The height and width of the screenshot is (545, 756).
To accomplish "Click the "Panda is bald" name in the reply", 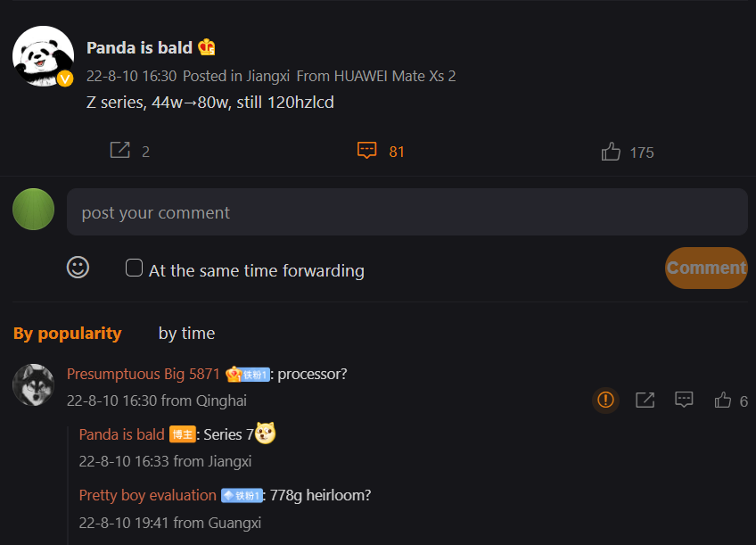I will pyautogui.click(x=121, y=434).
